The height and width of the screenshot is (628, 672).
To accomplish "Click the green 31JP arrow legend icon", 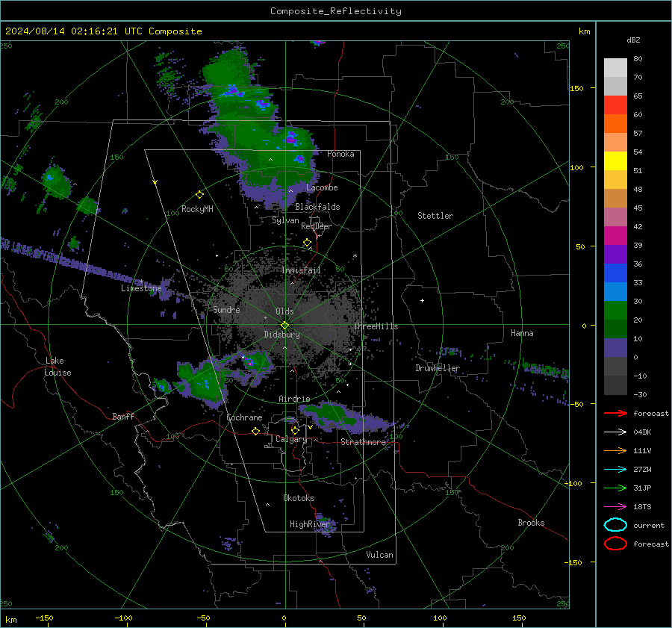I will (x=615, y=488).
